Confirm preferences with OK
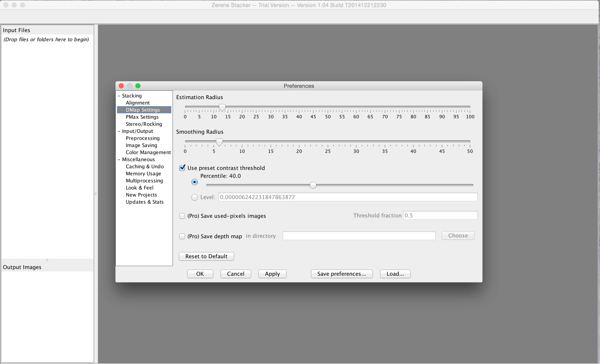Viewport: 600px width, 364px height. pos(200,274)
